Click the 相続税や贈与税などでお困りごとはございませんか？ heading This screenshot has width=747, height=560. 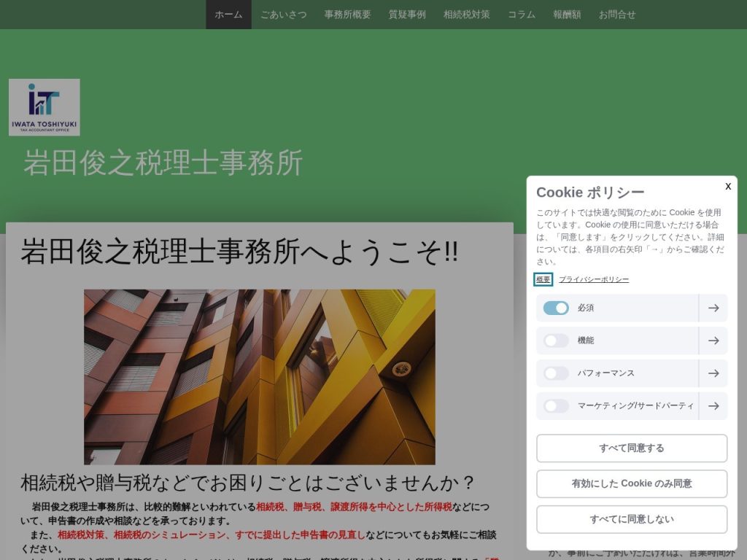(x=247, y=483)
